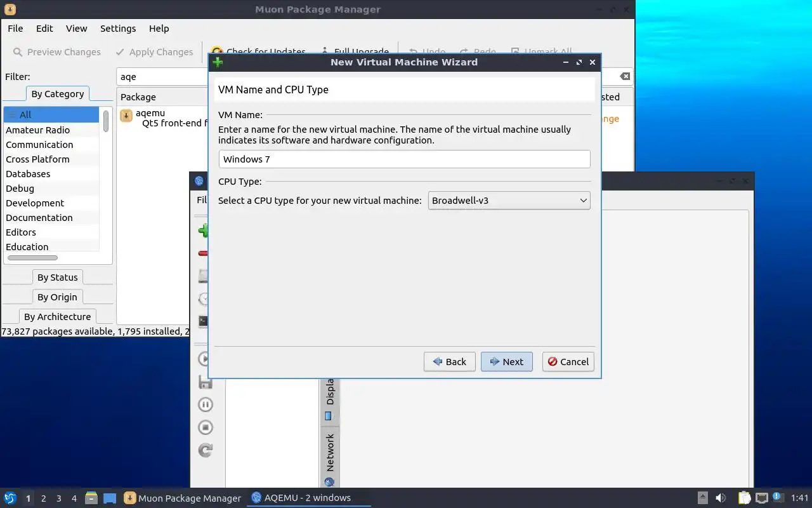This screenshot has height=508, width=812.
Task: Open the Lubuntu start menu
Action: 10,498
